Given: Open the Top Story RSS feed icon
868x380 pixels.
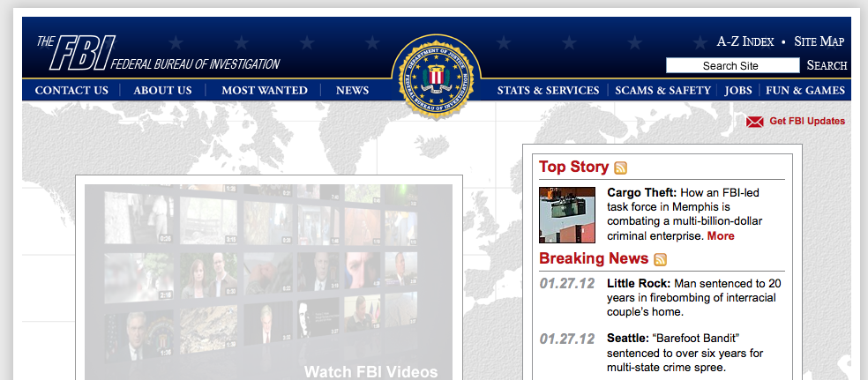Looking at the screenshot, I should [620, 168].
